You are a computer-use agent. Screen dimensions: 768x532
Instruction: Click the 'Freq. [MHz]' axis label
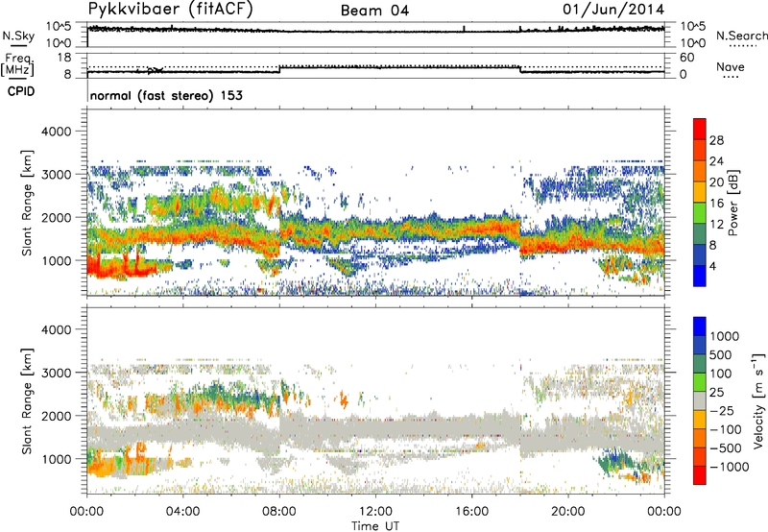tap(19, 65)
